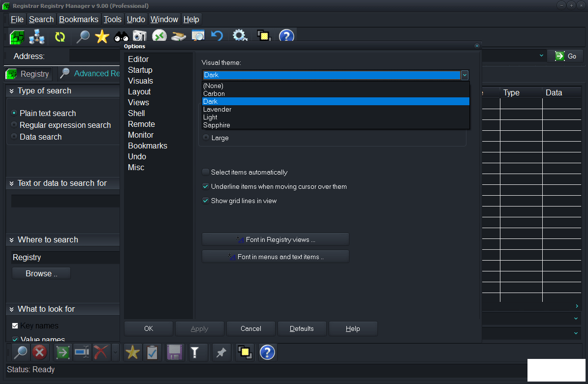588x384 pixels.
Task: Open the Tools menu
Action: (113, 20)
